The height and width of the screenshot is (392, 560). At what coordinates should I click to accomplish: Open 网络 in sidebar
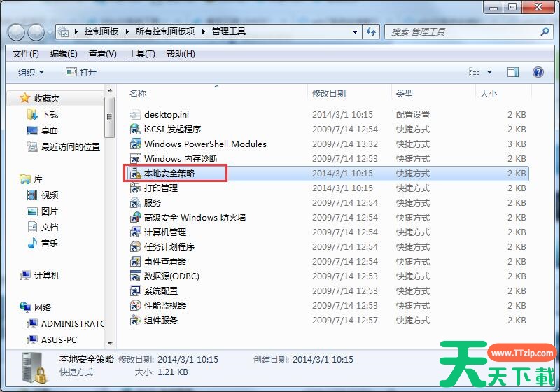pos(43,308)
